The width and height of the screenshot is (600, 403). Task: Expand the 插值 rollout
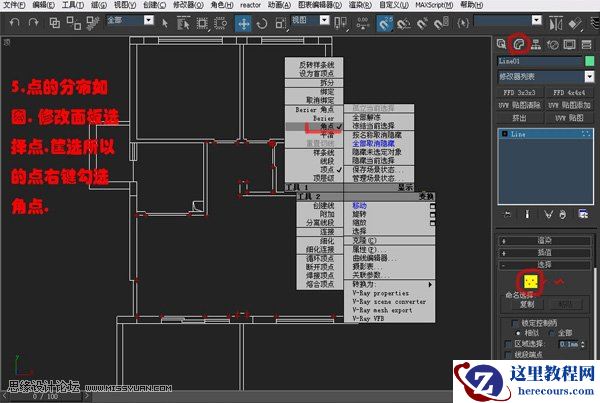click(x=544, y=253)
